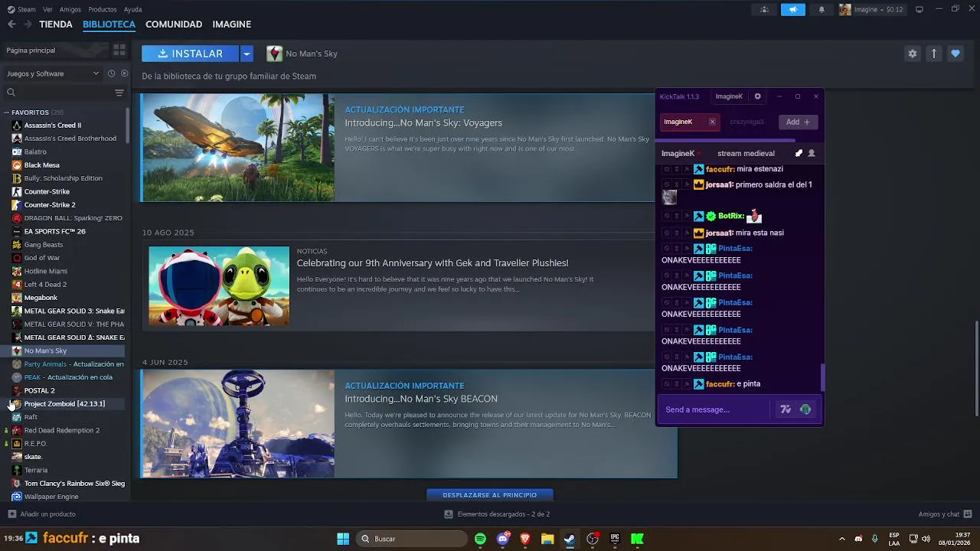Close the ImagineK chat tab
Viewport: 980px width, 551px height.
712,122
